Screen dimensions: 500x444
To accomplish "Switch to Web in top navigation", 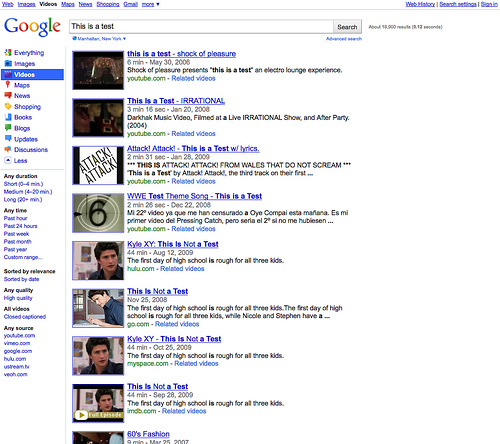I will 8,4.
